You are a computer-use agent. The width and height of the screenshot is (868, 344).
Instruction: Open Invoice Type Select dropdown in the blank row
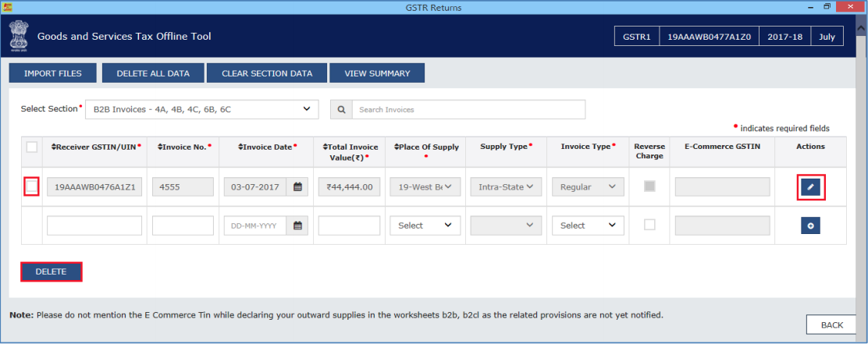coord(588,225)
